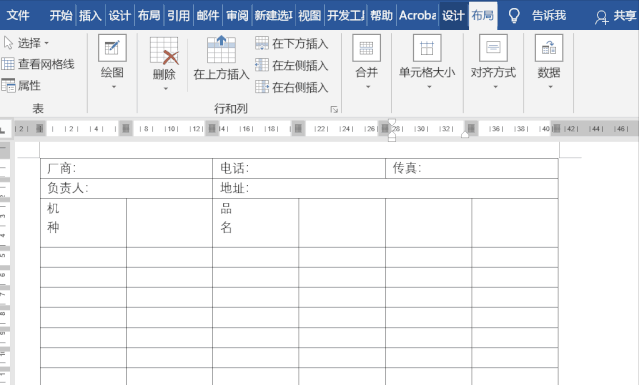Click the vertical ruler

tap(4, 263)
